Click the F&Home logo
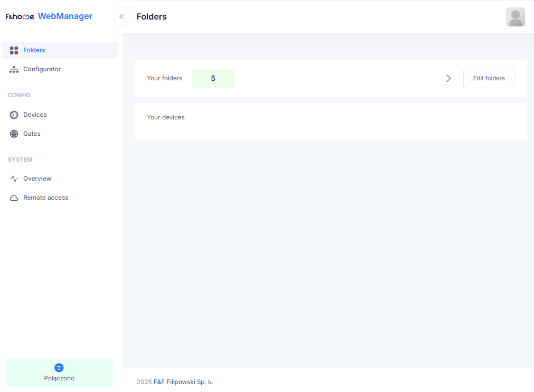This screenshot has width=534, height=392. pos(20,16)
